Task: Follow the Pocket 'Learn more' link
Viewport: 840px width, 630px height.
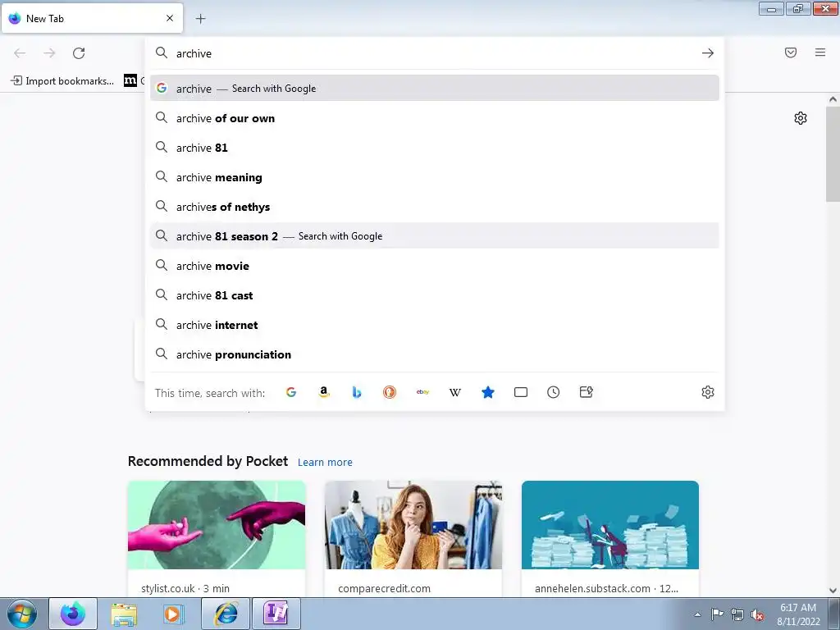Action: click(x=325, y=463)
